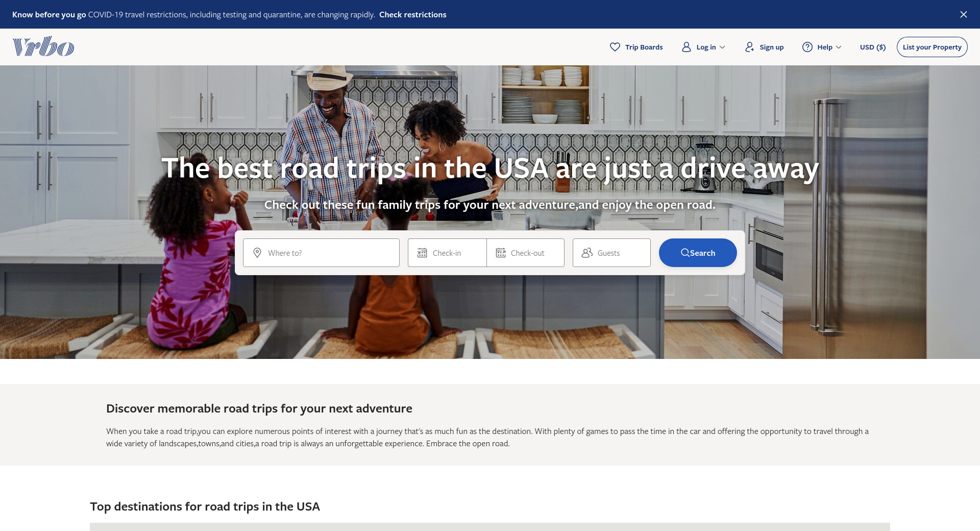Image resolution: width=980 pixels, height=531 pixels.
Task: Click the Log in person icon
Action: pos(687,47)
